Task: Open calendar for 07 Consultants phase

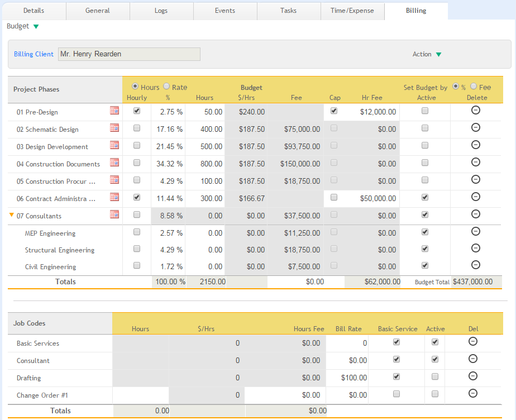Action: (114, 214)
